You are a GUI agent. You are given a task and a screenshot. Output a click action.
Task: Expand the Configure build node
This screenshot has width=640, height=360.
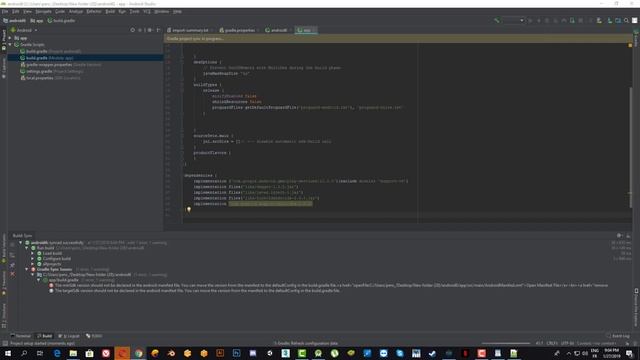click(x=33, y=258)
